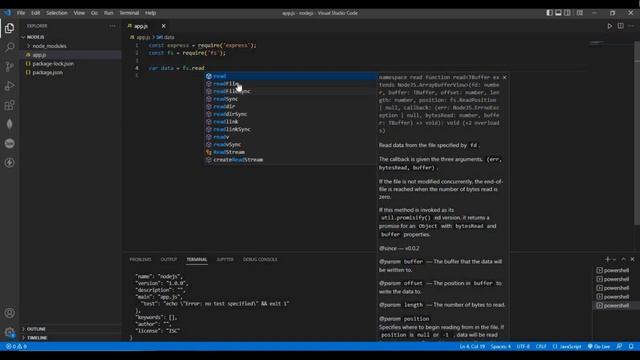Choose readFileSync from suggestions

point(290,91)
